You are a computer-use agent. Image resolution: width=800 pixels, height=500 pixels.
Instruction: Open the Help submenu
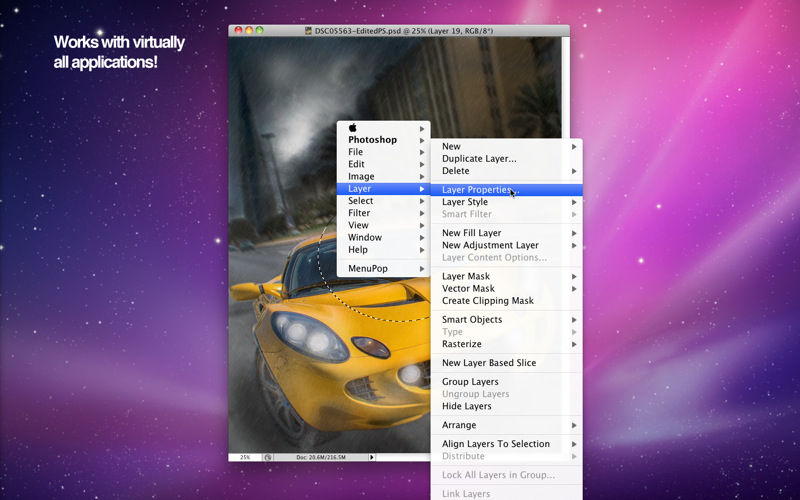(383, 250)
